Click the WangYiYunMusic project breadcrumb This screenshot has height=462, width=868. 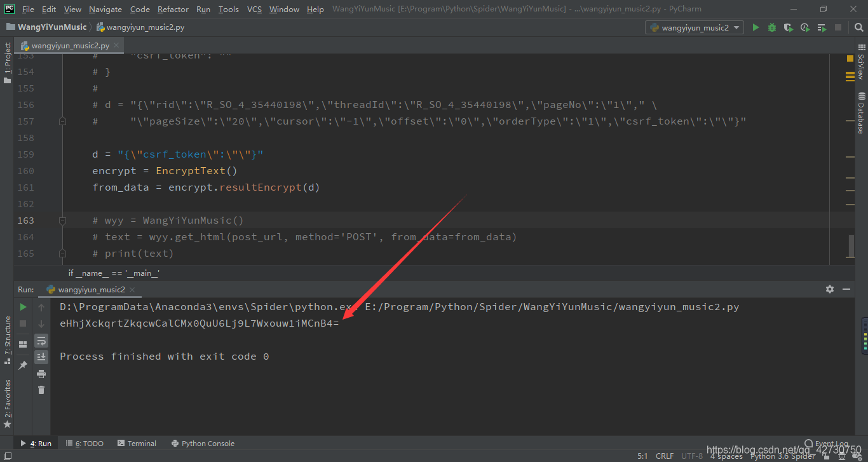pyautogui.click(x=51, y=27)
